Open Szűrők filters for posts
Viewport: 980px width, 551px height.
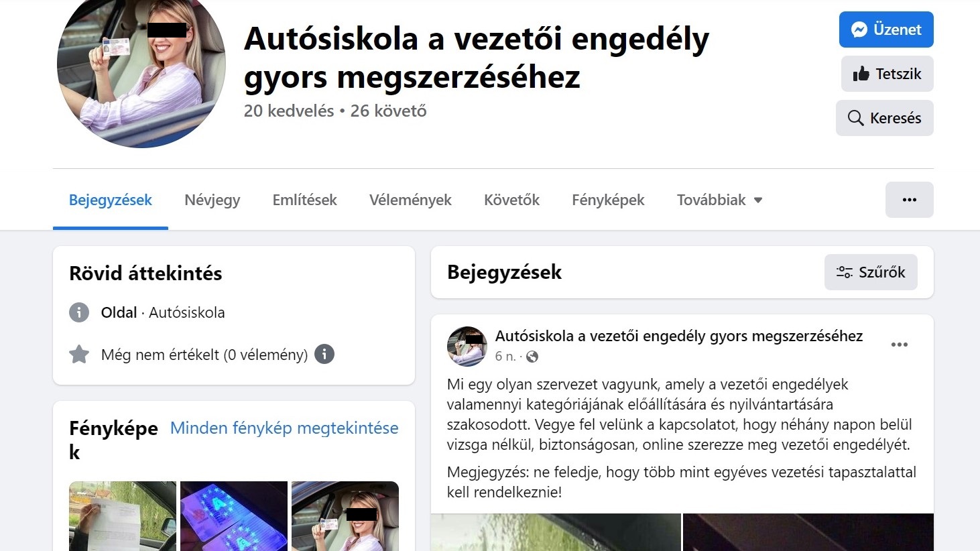871,272
